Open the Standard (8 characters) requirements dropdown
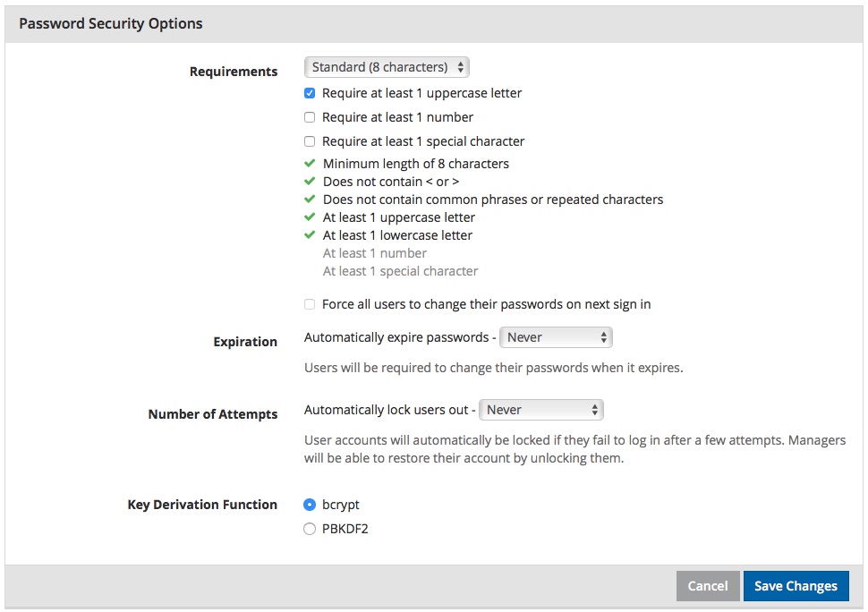The image size is (868, 612). 387,67
